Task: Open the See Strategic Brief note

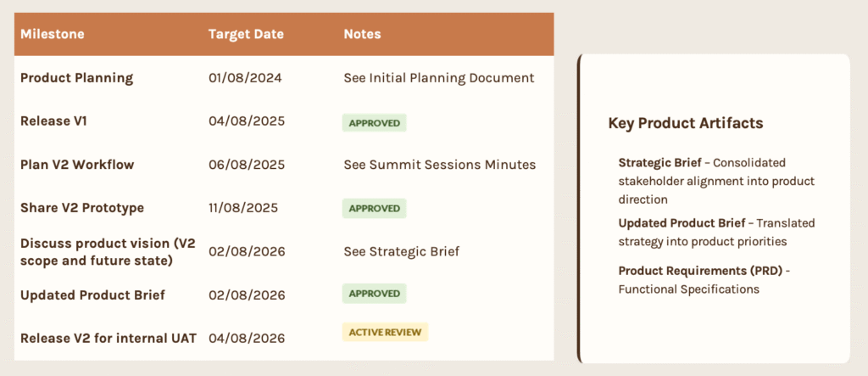Action: click(x=401, y=251)
